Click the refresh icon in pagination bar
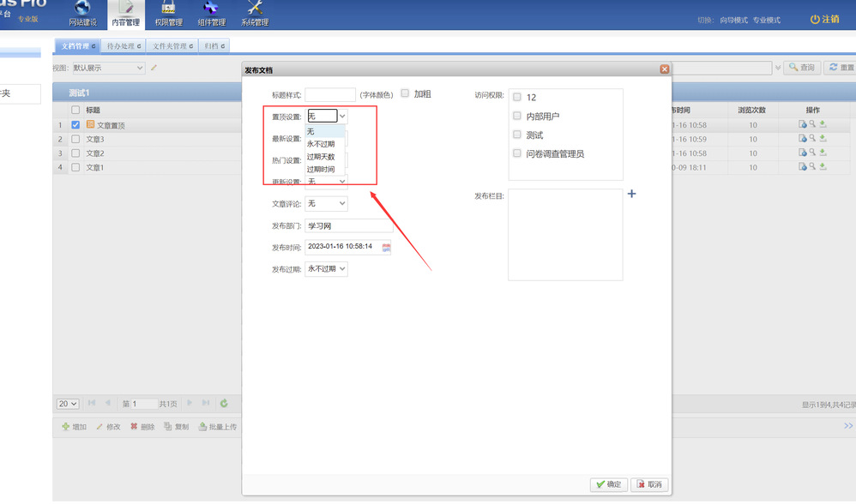 [224, 403]
